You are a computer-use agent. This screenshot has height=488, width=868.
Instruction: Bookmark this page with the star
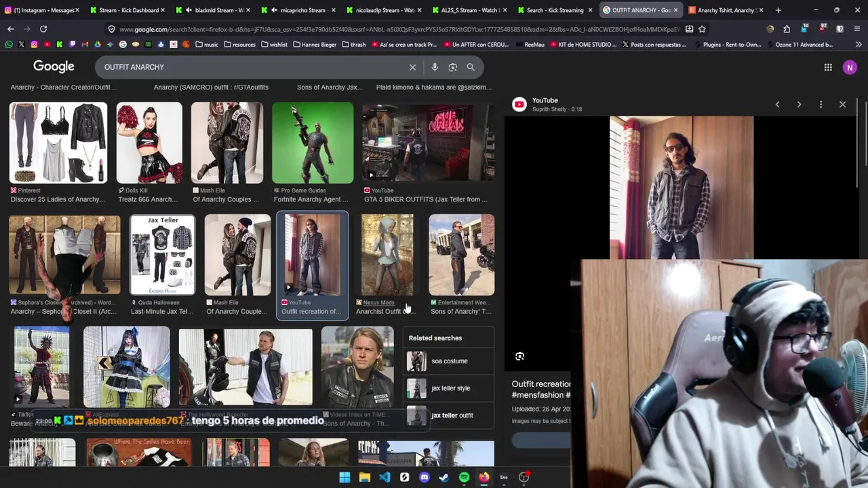click(x=702, y=29)
